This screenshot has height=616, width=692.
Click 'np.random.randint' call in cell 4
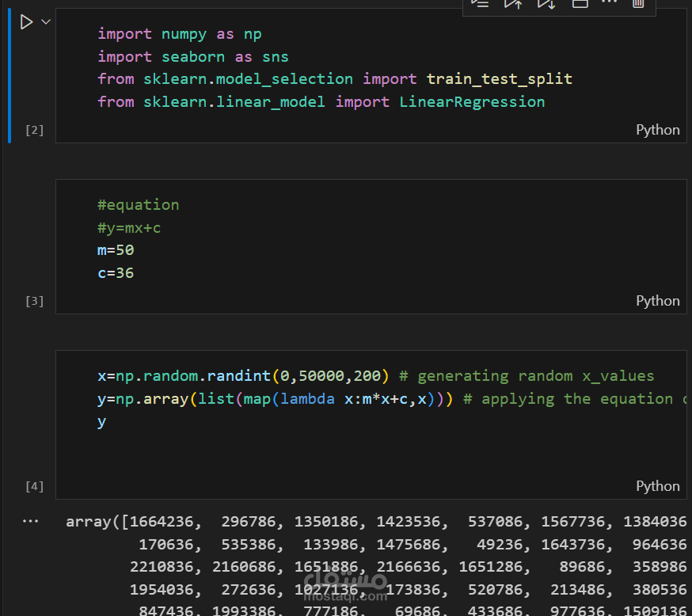click(193, 376)
